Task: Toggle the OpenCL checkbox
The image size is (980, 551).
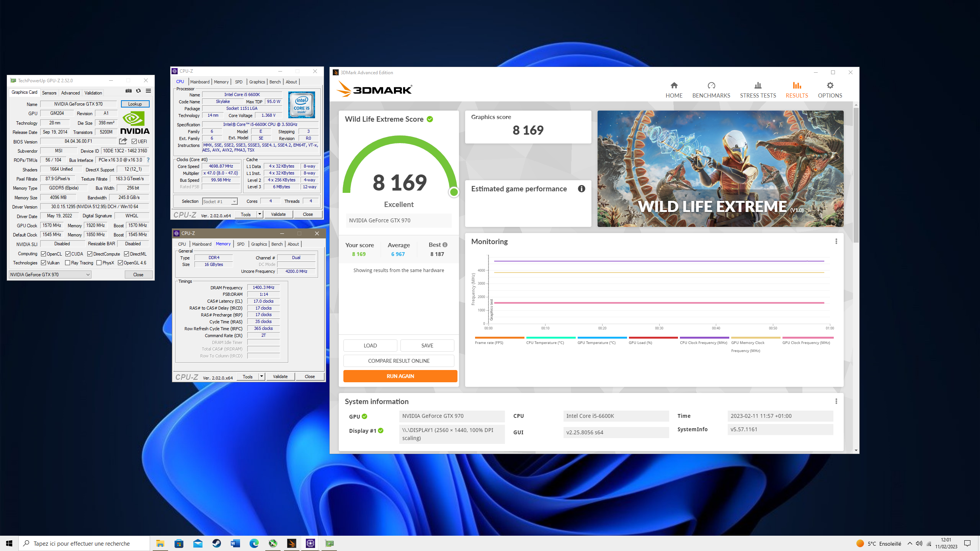Action: tap(44, 254)
